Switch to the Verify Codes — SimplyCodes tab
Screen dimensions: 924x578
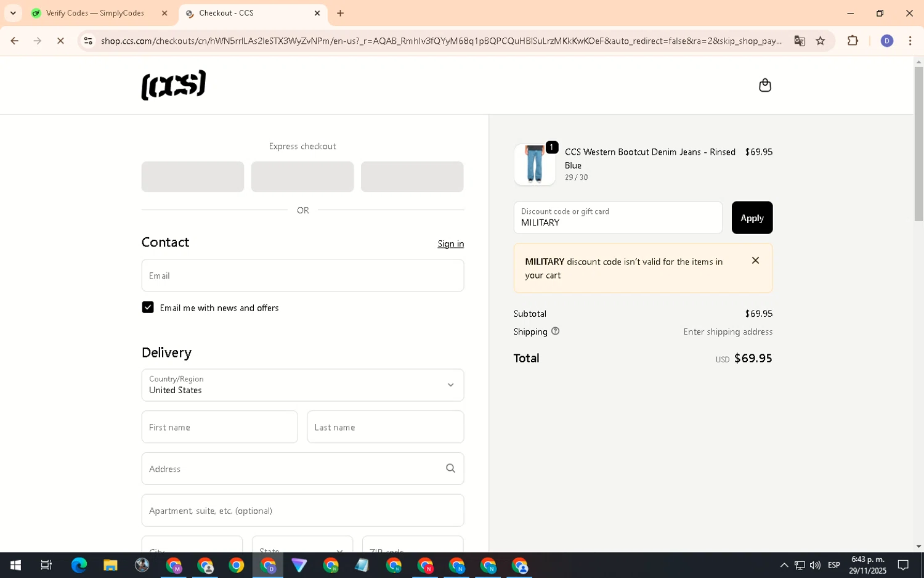[x=95, y=13]
